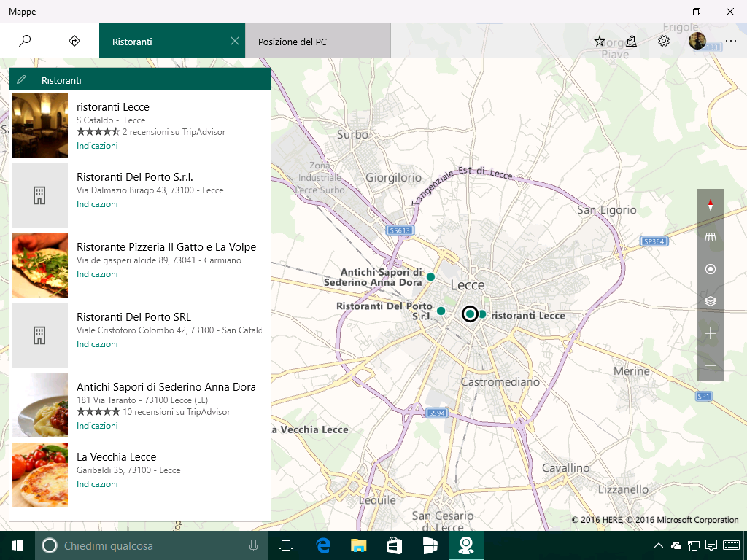Select 'ristoranti Lecce' result title
Screen dimensions: 747x560
(113, 107)
